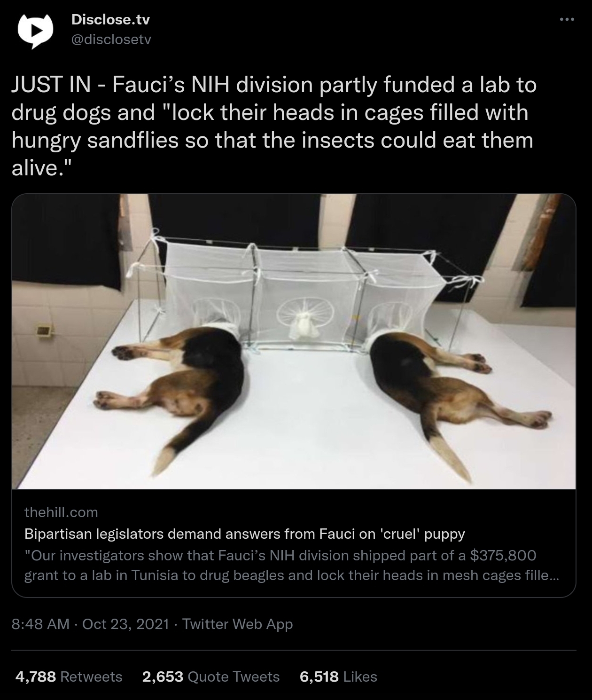Click the Oct 23, 2021 date
The image size is (592, 700).
point(125,624)
